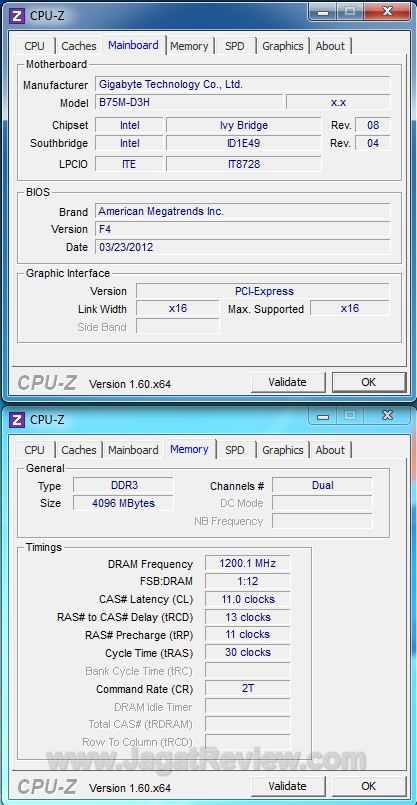Close the top CPU-Z window
The width and height of the screenshot is (417, 805).
(x=388, y=12)
